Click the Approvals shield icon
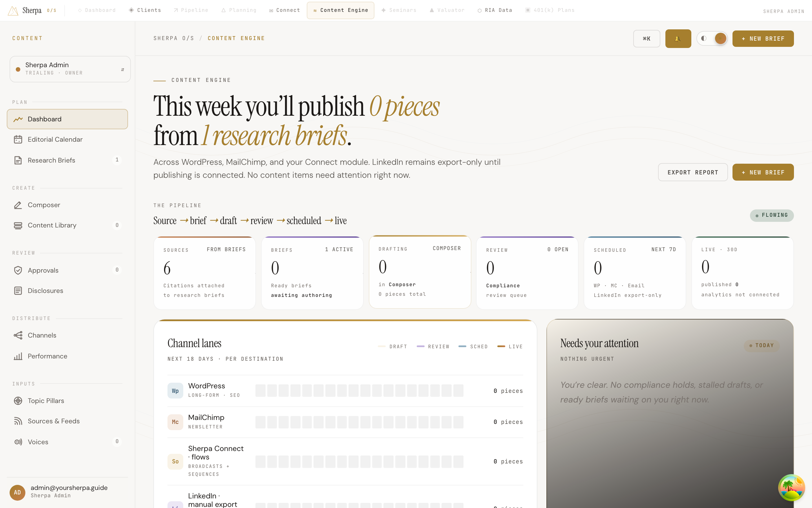 point(18,270)
